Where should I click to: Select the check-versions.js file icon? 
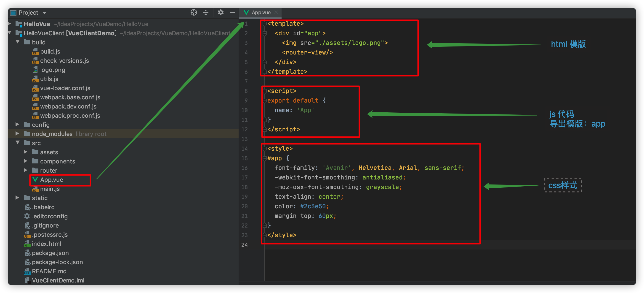35,61
